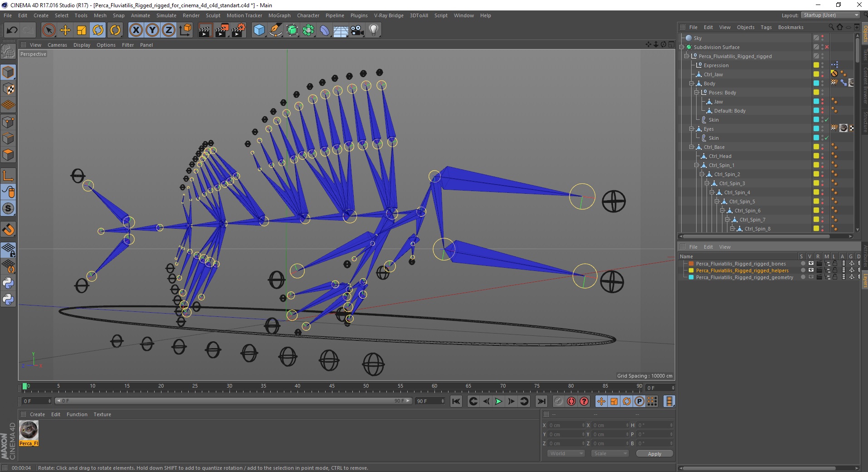
Task: Open the Display viewport menu
Action: pos(82,45)
